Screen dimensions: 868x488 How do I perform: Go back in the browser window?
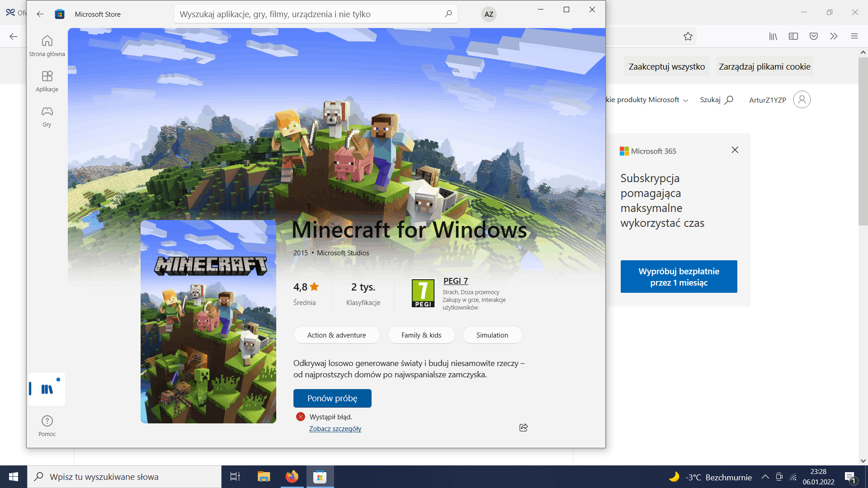click(x=14, y=36)
